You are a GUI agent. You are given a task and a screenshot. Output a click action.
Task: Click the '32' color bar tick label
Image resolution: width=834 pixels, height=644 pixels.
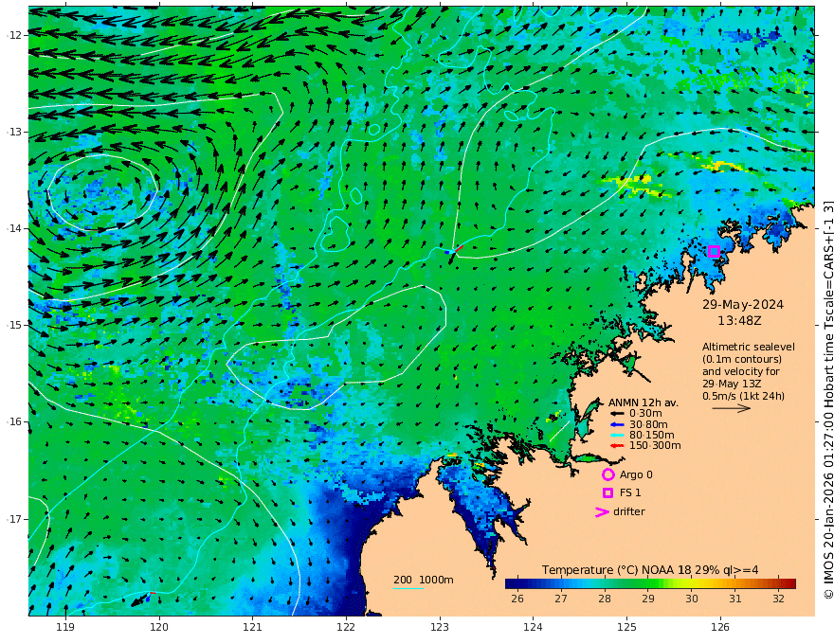coord(779,599)
